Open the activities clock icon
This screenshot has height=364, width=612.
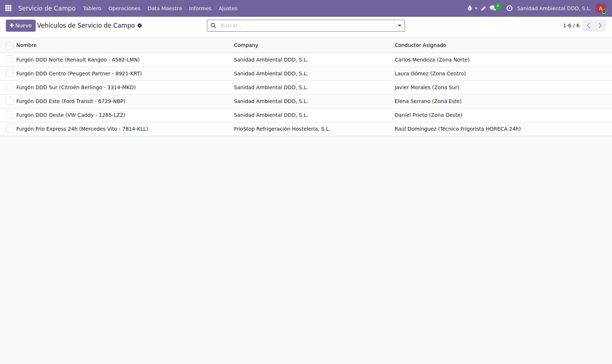tap(509, 8)
